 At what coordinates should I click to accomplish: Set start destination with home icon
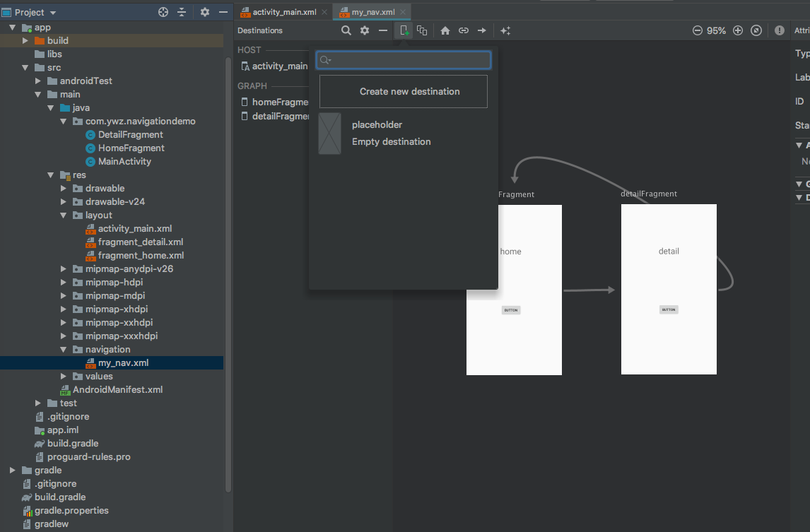tap(445, 30)
